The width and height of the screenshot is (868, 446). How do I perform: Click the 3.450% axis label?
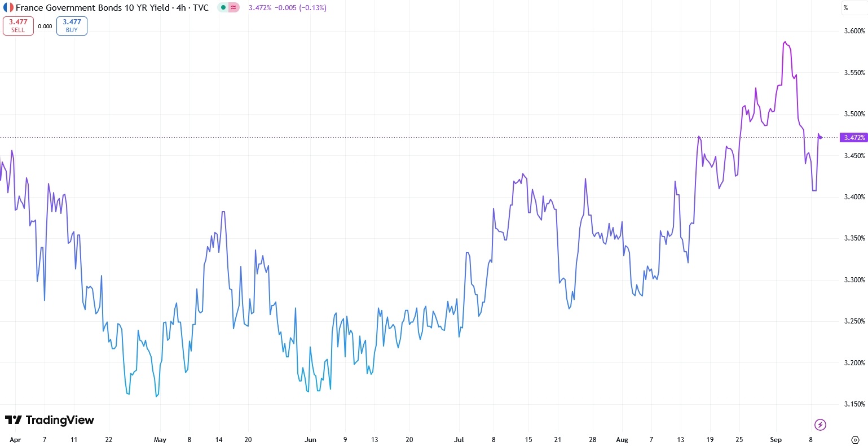click(854, 156)
